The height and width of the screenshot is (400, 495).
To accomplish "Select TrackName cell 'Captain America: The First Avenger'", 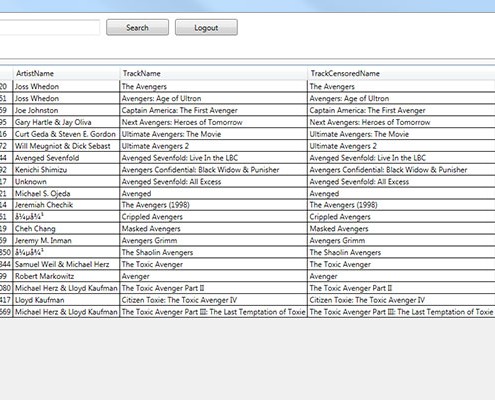I will (x=213, y=110).
